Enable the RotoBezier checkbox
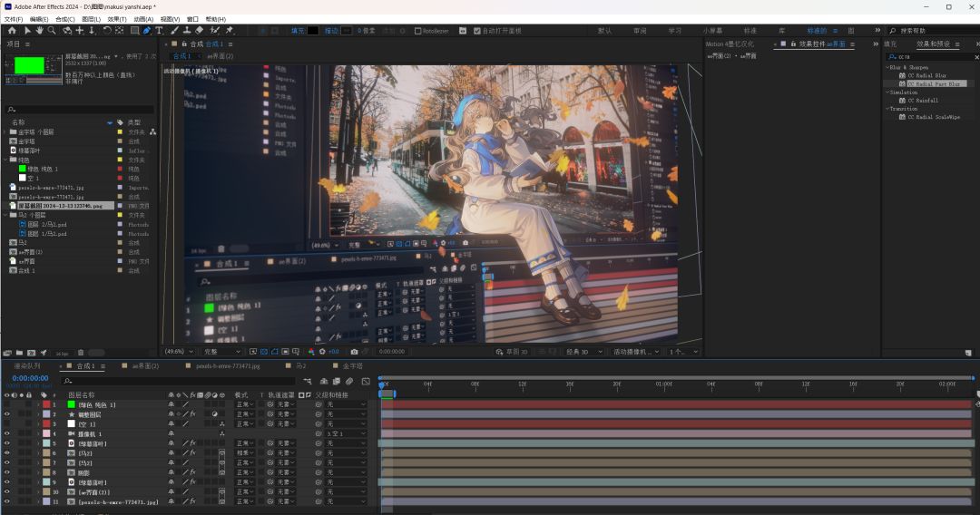Image resolution: width=980 pixels, height=515 pixels. (418, 31)
